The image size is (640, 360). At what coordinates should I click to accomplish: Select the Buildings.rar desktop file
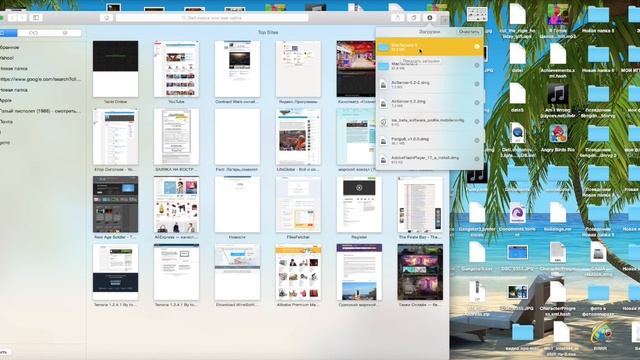tap(558, 213)
